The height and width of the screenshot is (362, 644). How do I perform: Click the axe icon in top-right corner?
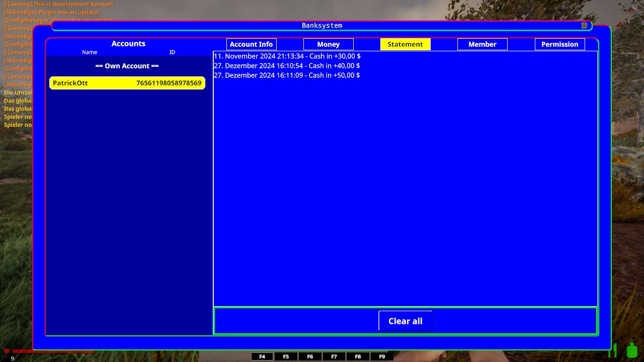(630, 13)
